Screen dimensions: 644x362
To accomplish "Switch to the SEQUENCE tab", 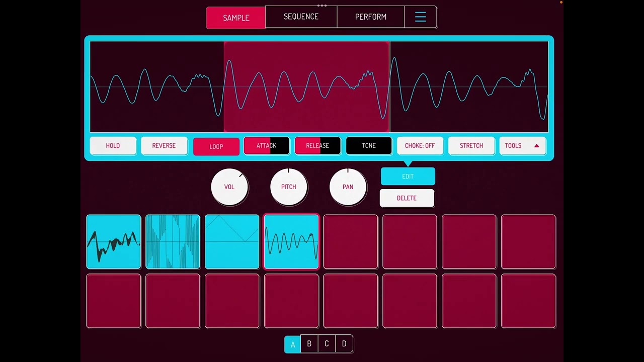I will click(301, 17).
